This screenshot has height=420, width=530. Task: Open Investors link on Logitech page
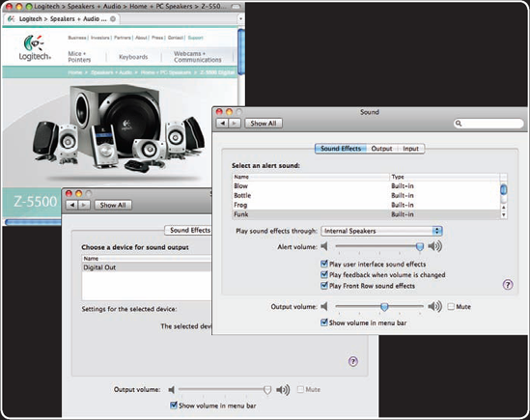point(100,38)
